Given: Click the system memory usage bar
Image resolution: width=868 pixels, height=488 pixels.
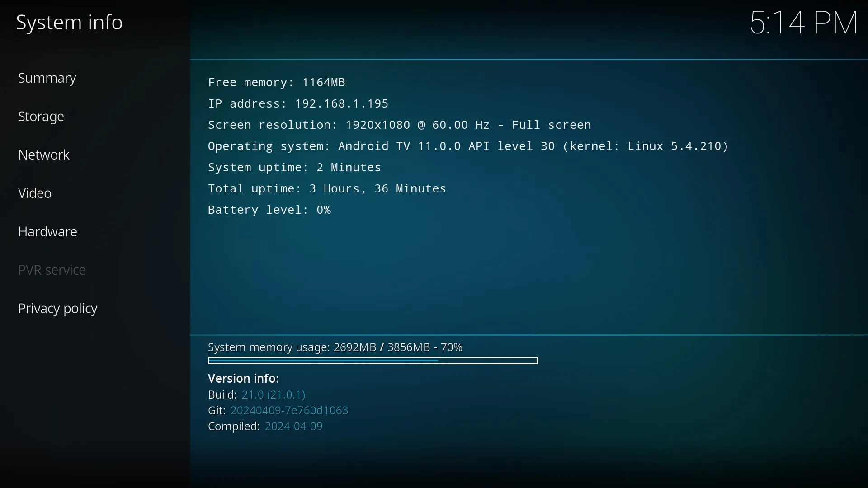Looking at the screenshot, I should tap(373, 361).
